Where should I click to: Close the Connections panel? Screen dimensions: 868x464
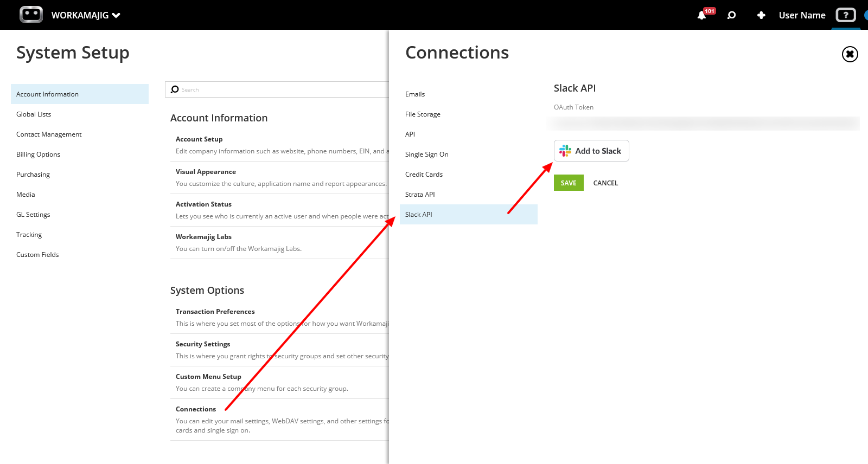(850, 54)
